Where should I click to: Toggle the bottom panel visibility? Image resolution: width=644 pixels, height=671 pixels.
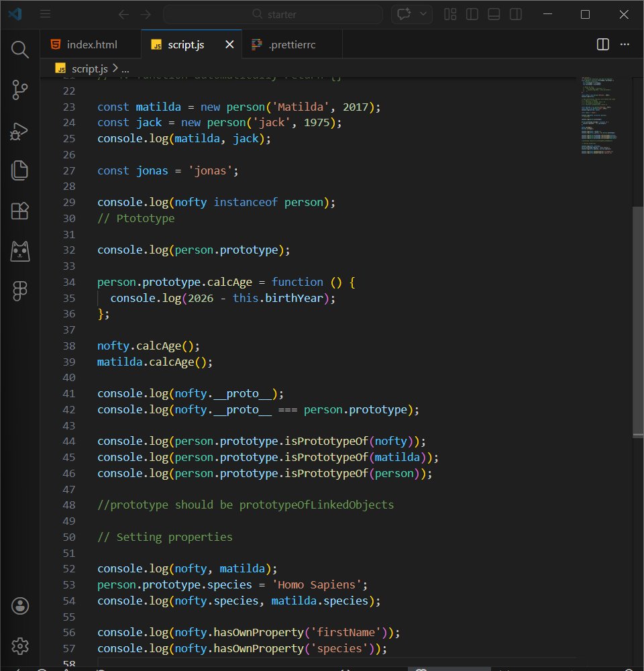pyautogui.click(x=494, y=14)
